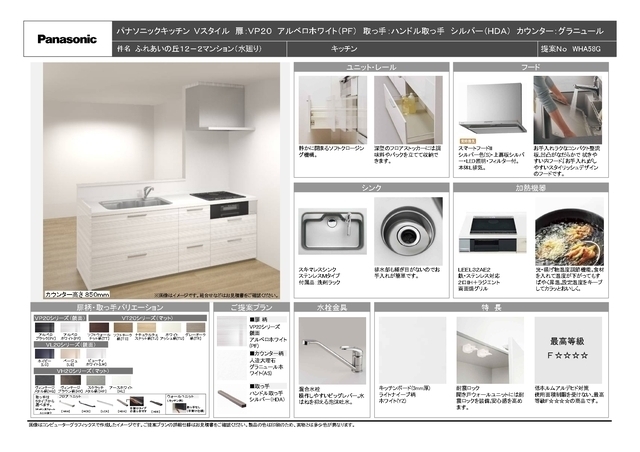
Task: Click the VH20シリーズ(マット) series label
Action: [x=83, y=371]
